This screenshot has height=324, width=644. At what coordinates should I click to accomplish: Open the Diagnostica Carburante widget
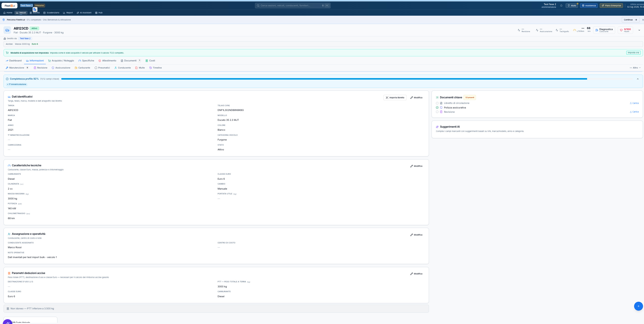[x=604, y=30]
